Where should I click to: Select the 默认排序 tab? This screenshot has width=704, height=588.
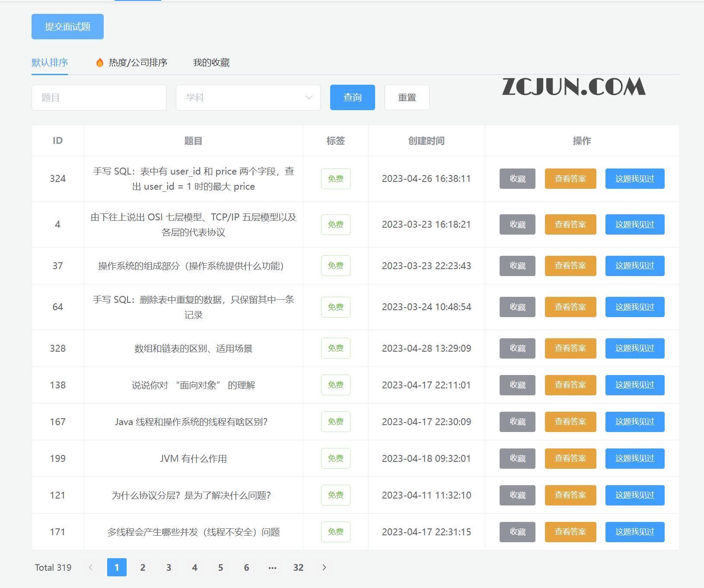point(49,63)
